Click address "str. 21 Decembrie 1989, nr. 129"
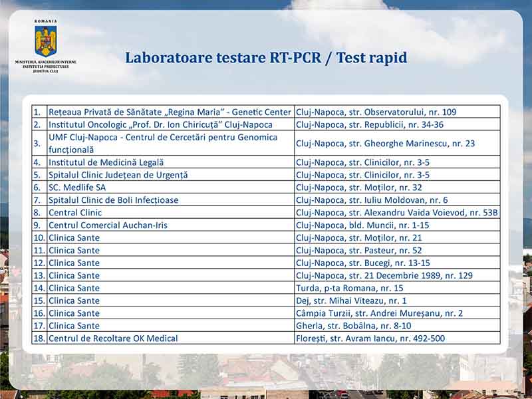The width and height of the screenshot is (532, 399). click(411, 275)
